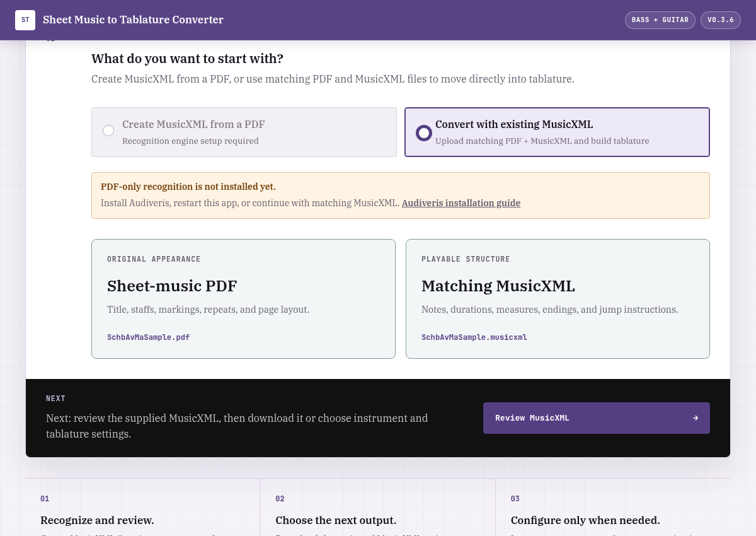
Task: Click the 'PDF-only recognition is not installed yet.' warning
Action: click(188, 187)
